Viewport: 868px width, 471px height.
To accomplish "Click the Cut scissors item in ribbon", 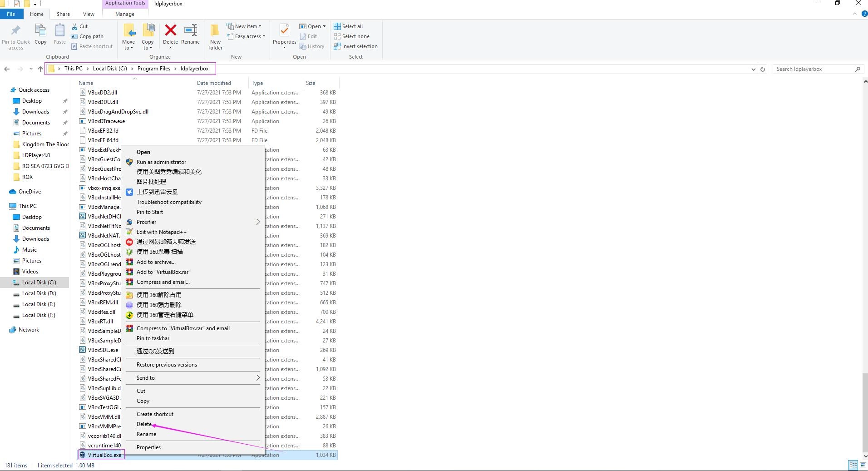I will pos(80,26).
